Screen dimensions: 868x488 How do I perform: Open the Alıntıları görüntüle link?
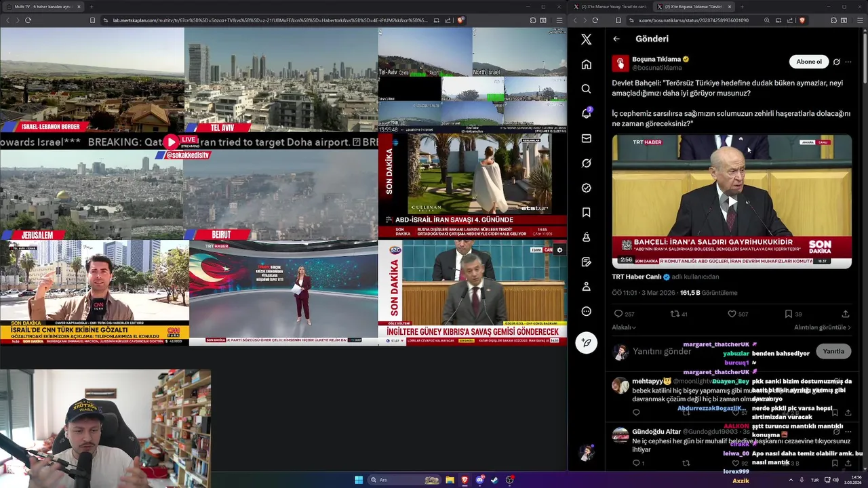coord(822,327)
